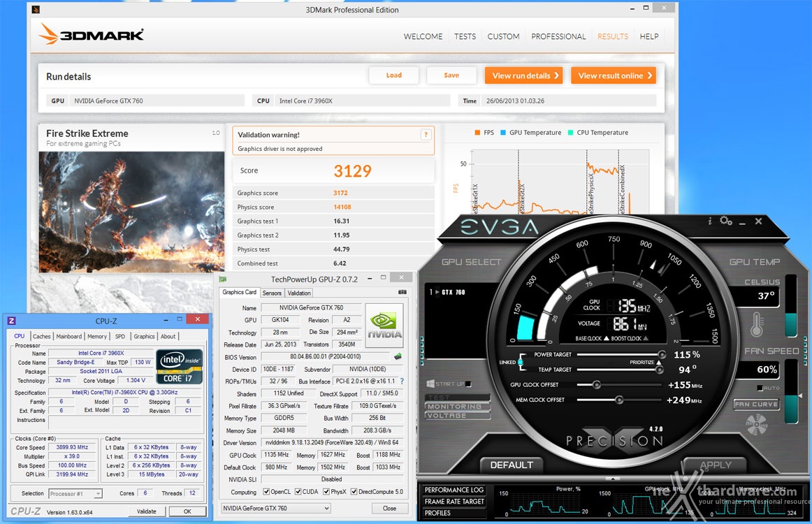This screenshot has width=812, height=524.
Task: Click the Mem Clock Offset slider handle
Action: [619, 400]
